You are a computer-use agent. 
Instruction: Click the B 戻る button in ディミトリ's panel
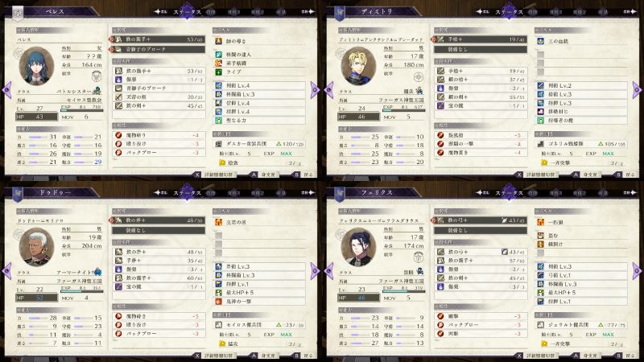click(x=625, y=175)
